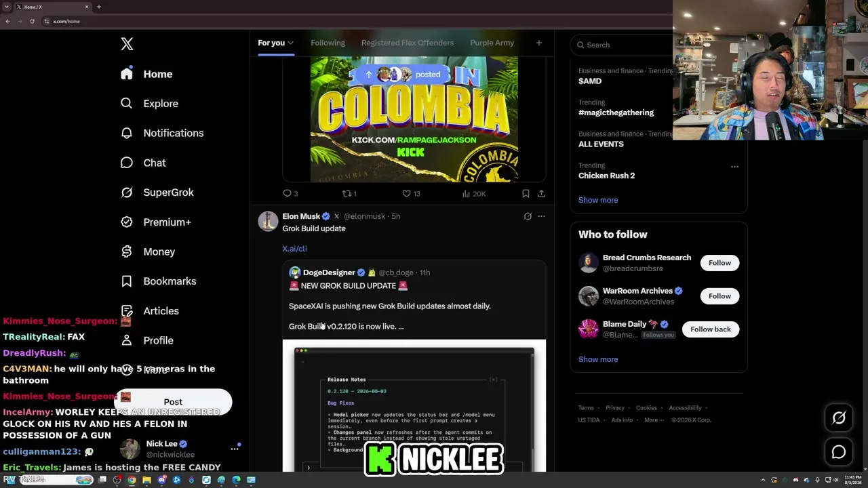Reload the page in the browser
The height and width of the screenshot is (488, 868).
coord(32,22)
